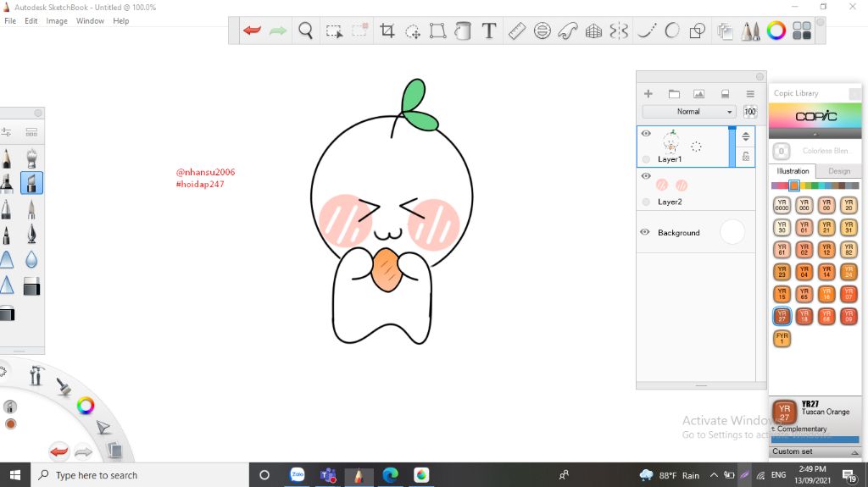Click the red Undo arrow in top toolbar
868x487 pixels.
pyautogui.click(x=252, y=30)
